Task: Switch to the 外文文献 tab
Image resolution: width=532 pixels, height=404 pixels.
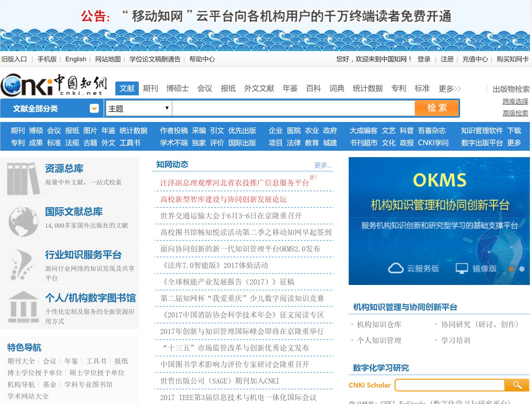Action: pyautogui.click(x=259, y=88)
